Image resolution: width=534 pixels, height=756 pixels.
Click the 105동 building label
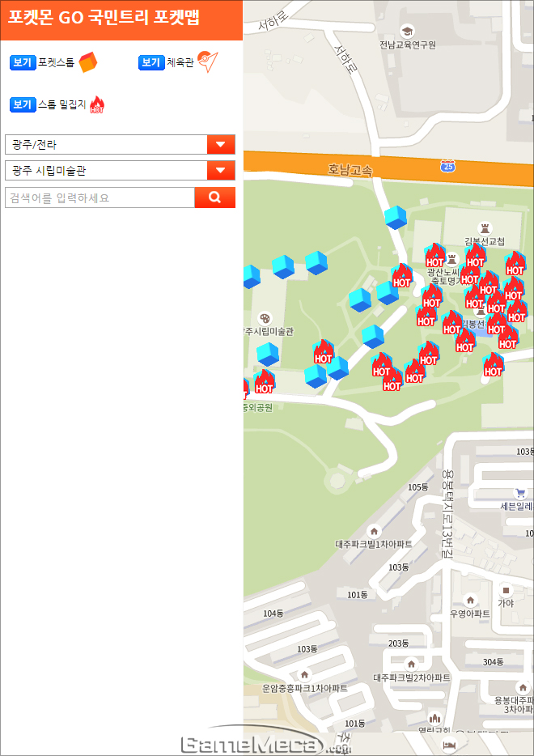pyautogui.click(x=417, y=487)
